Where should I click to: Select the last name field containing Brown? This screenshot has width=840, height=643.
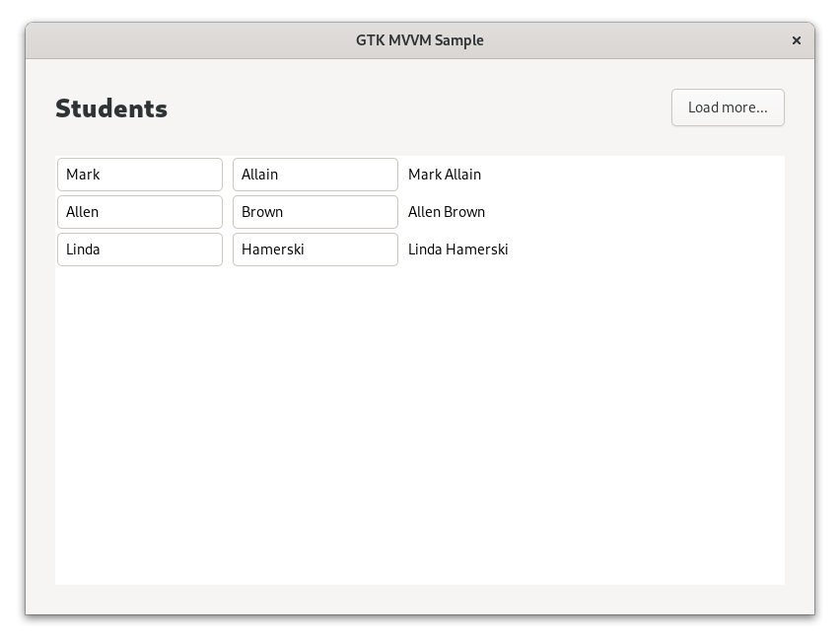tap(315, 212)
